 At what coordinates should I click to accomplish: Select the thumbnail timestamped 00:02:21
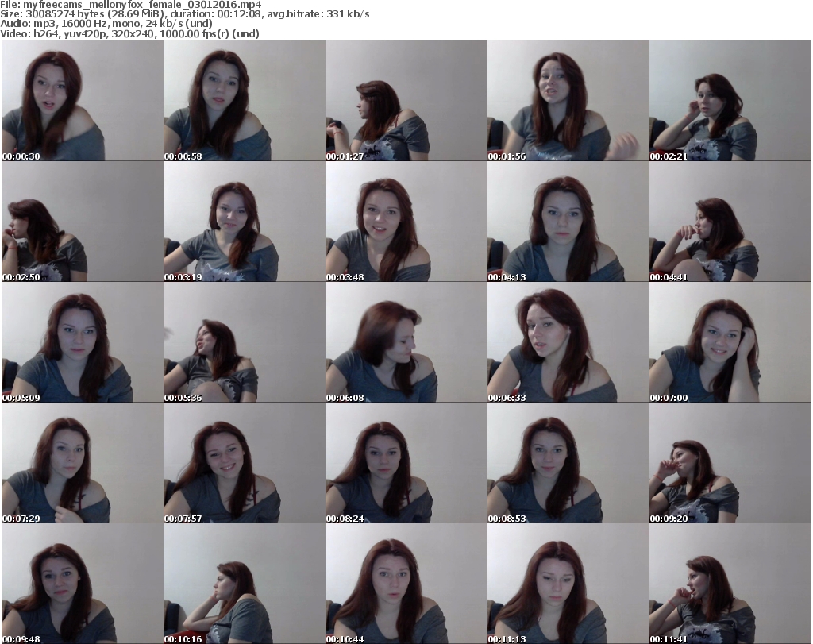pos(730,101)
